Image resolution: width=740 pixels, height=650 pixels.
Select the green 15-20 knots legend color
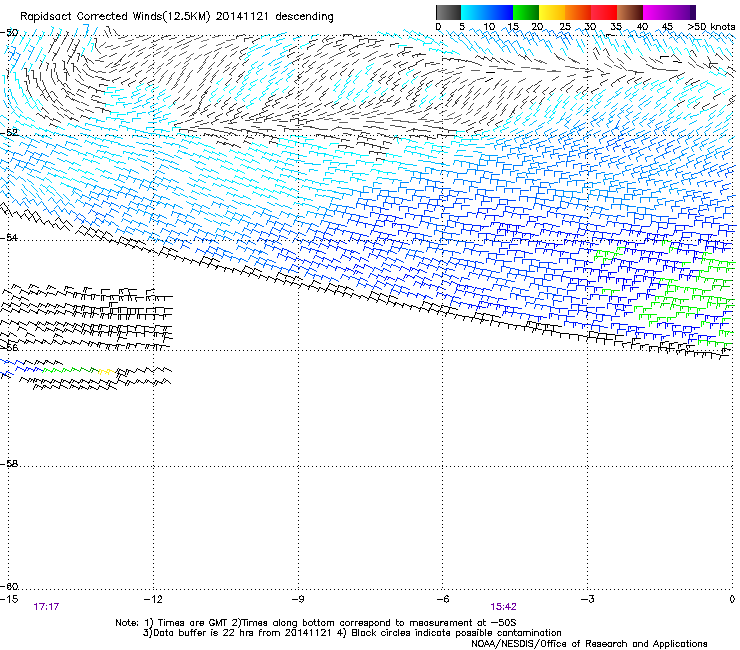526,12
